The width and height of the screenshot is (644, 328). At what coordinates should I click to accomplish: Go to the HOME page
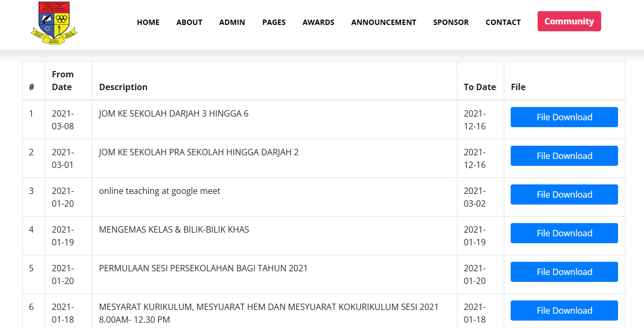(x=148, y=22)
